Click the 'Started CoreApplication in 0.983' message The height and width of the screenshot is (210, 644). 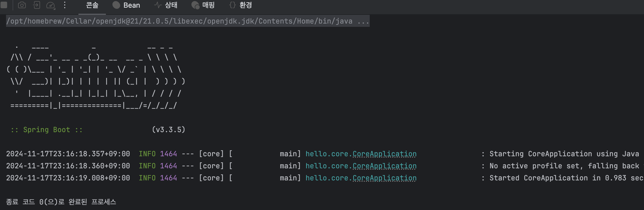coord(566,178)
